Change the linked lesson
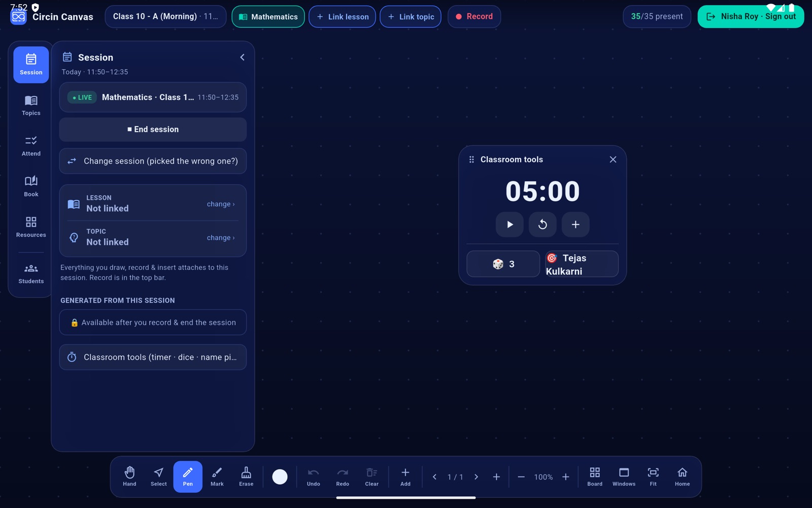The image size is (812, 508). (221, 204)
